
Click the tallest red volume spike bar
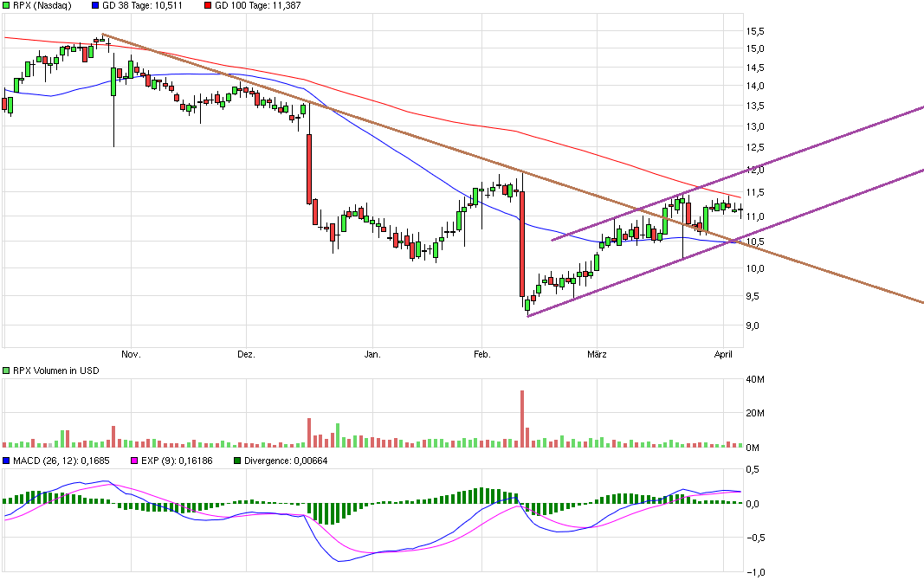(x=522, y=419)
